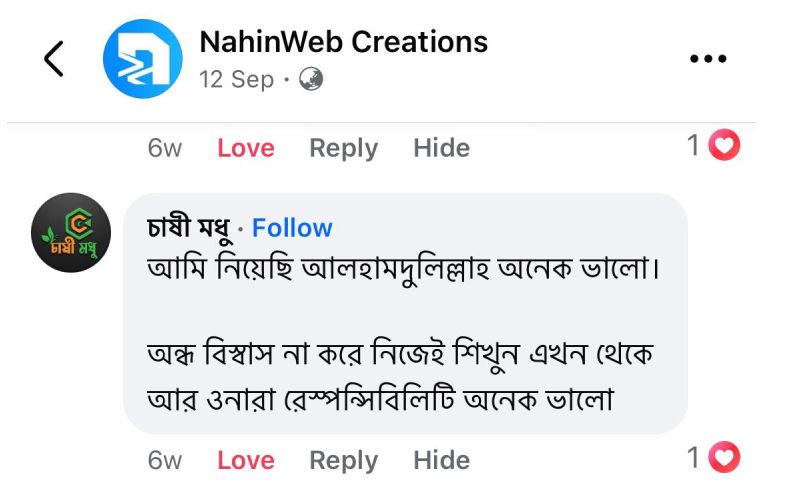Screen dimensions: 800x500
Task: Click the globe public-audience icon
Action: click(311, 79)
